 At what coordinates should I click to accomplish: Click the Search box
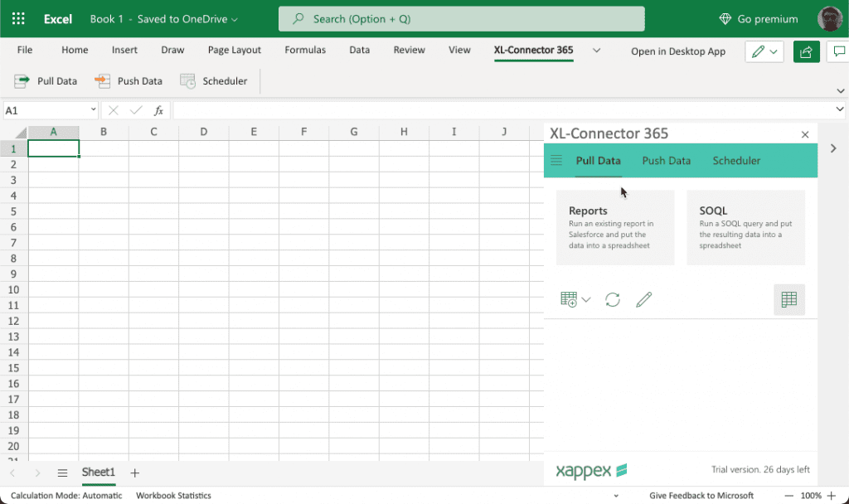click(x=461, y=19)
